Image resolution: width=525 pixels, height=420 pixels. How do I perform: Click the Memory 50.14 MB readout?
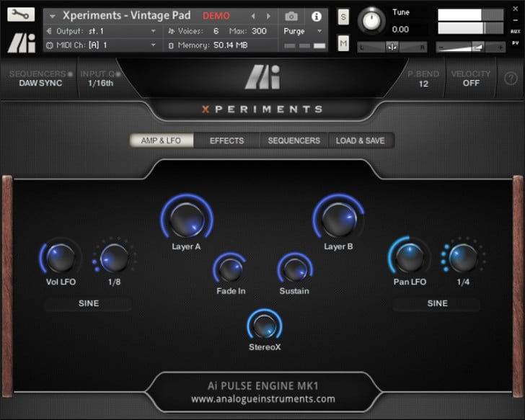pyautogui.click(x=230, y=45)
